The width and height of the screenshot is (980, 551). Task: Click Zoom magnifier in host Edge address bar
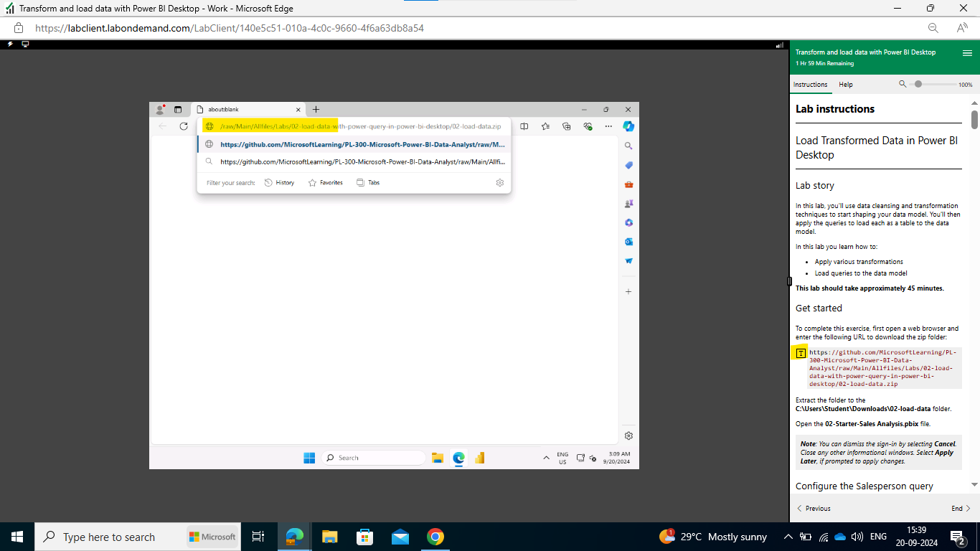[x=933, y=28]
